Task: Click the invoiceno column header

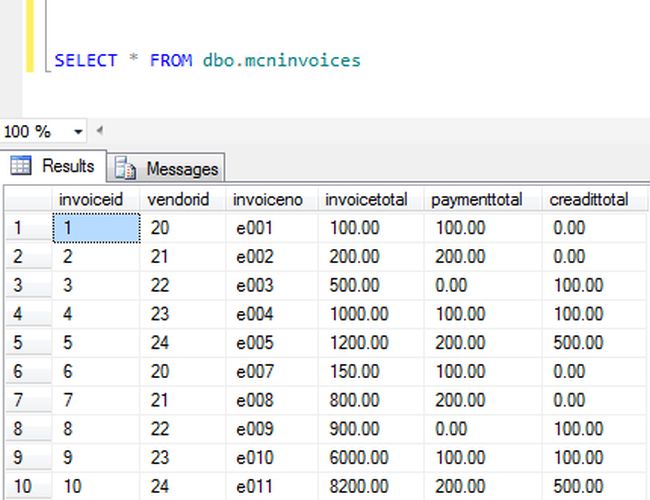Action: (267, 199)
